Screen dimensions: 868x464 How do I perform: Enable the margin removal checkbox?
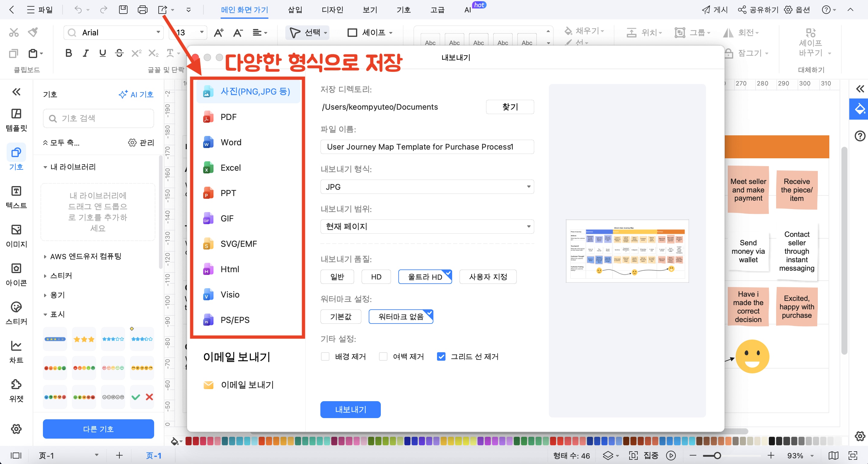coord(383,356)
